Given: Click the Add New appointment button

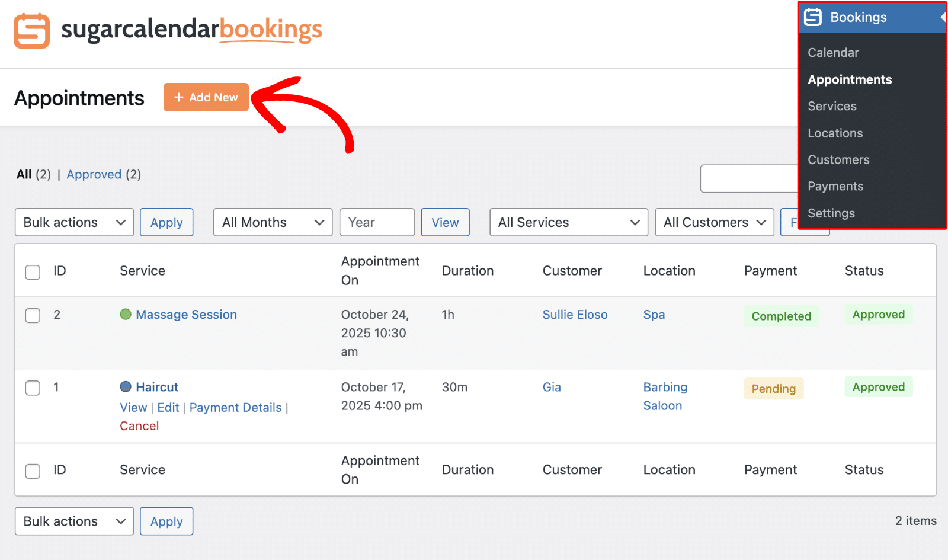Looking at the screenshot, I should [206, 97].
